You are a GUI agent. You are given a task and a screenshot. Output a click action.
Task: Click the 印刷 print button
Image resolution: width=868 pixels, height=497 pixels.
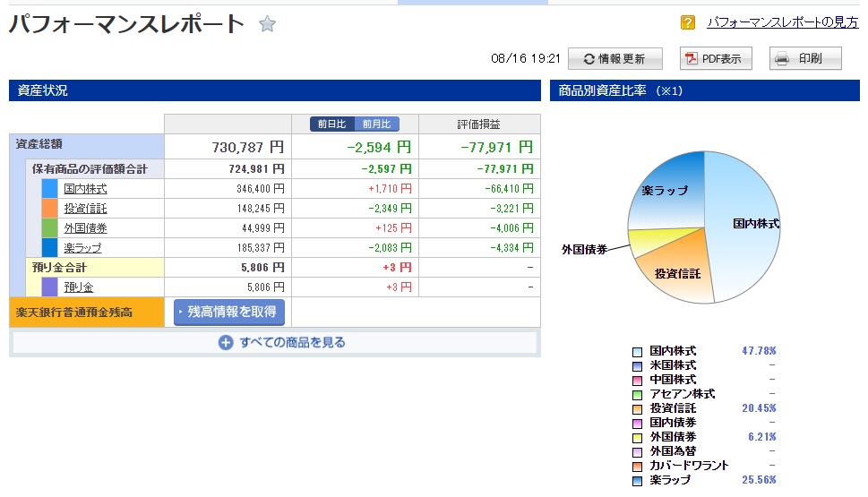point(805,59)
